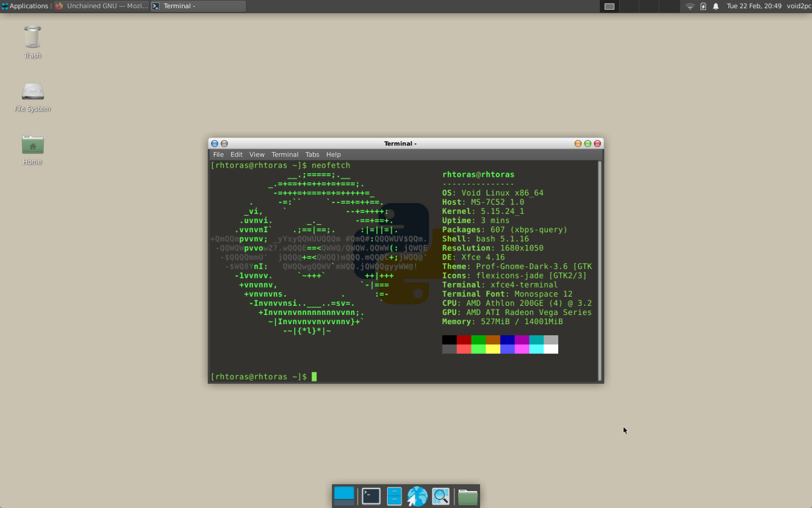
Task: Select the Trash desktop icon
Action: click(x=32, y=42)
